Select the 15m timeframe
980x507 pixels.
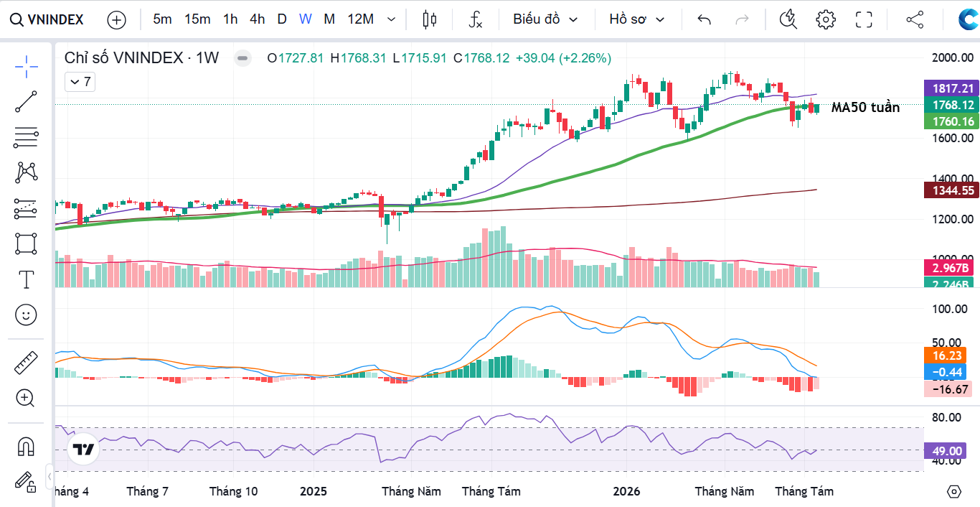[197, 19]
